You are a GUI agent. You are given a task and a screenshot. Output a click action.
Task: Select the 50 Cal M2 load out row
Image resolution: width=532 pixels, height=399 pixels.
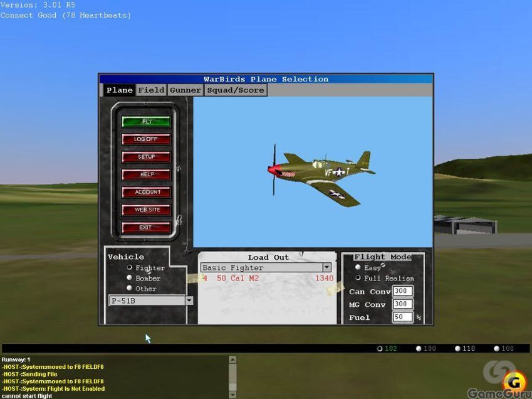tap(268, 279)
